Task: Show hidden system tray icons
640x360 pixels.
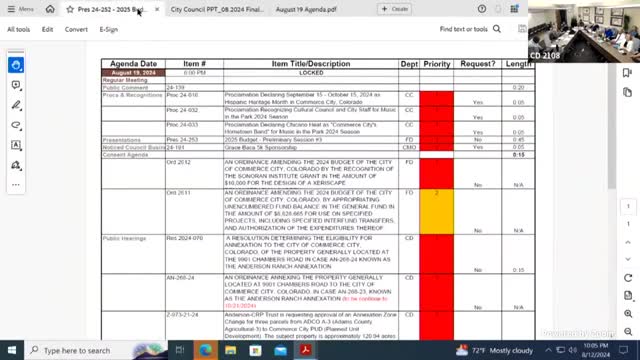Action: pos(548,350)
